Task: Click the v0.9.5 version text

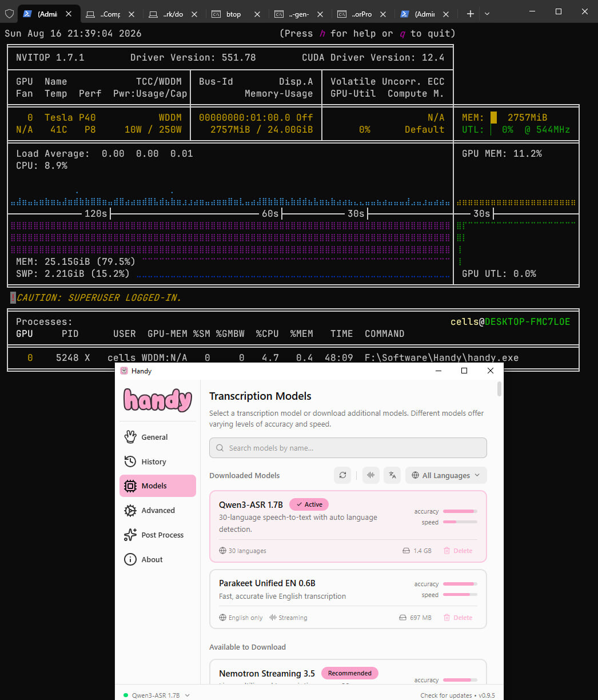Action: [x=487, y=695]
